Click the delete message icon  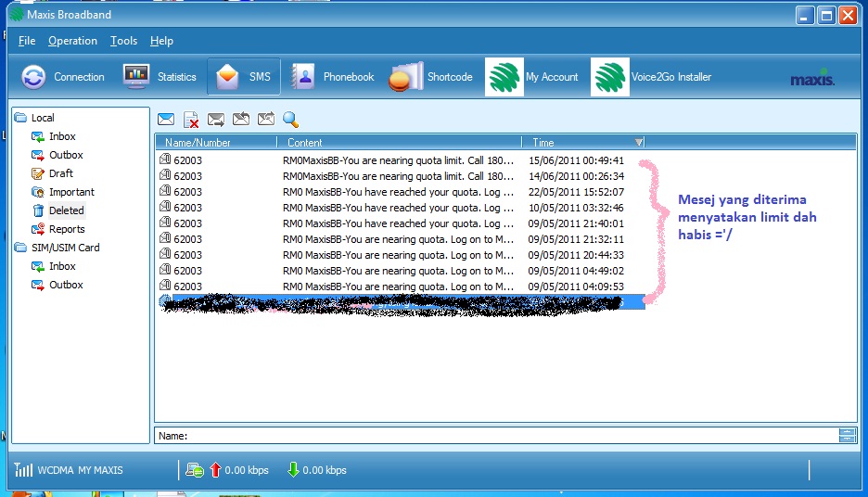(x=191, y=120)
